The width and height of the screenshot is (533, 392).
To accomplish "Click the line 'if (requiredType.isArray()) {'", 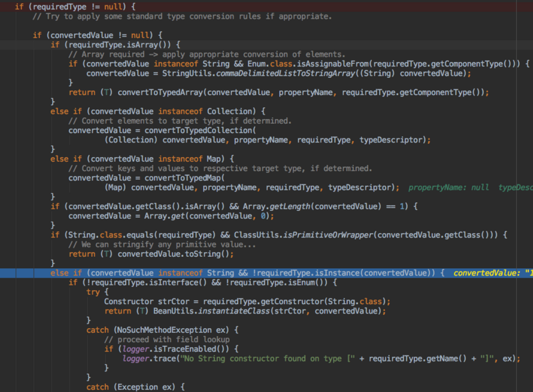I will coord(115,45).
